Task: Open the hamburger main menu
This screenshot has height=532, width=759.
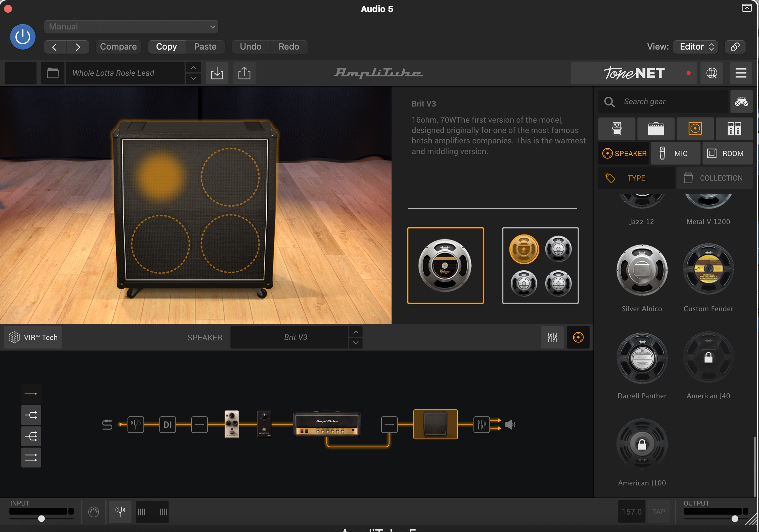Action: coord(741,73)
